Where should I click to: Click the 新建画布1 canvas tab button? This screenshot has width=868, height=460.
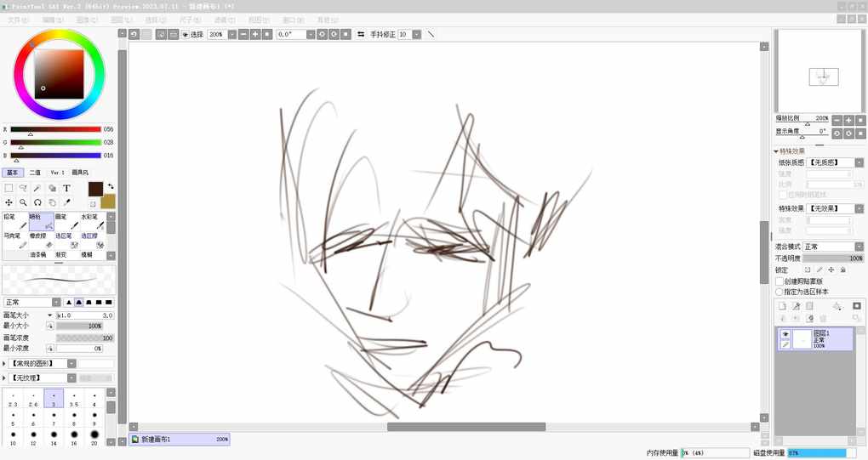179,440
